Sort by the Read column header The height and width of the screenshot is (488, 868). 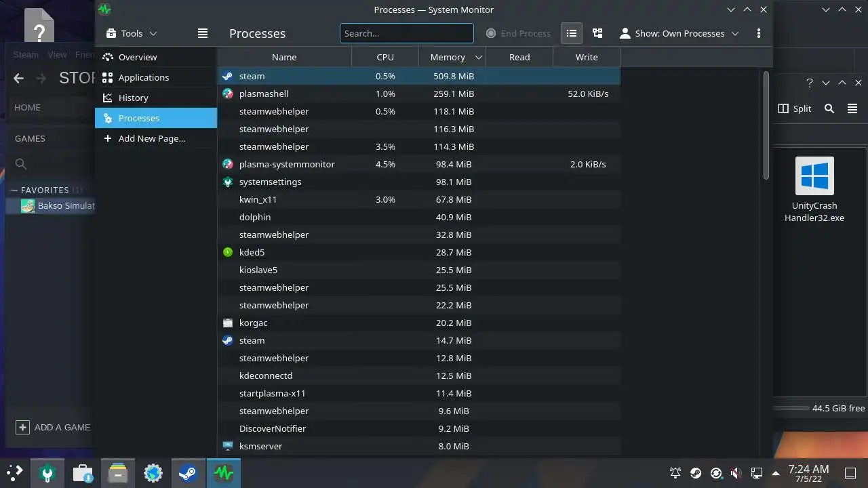click(x=519, y=57)
